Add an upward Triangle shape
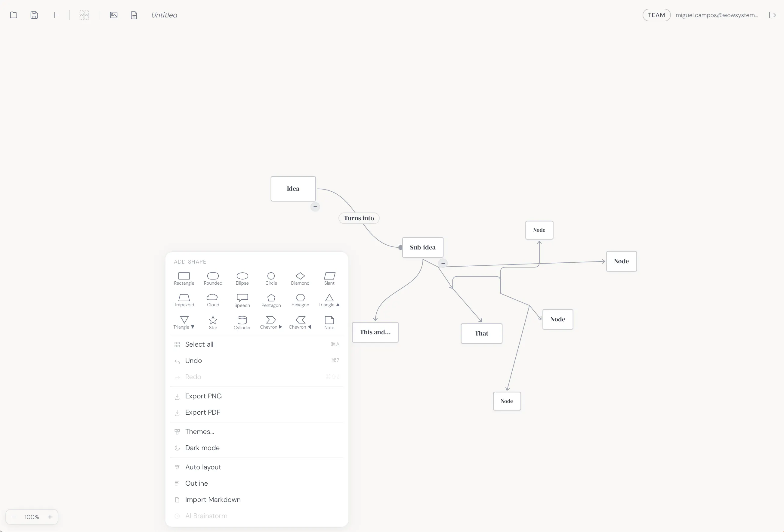The height and width of the screenshot is (532, 784). click(x=329, y=301)
